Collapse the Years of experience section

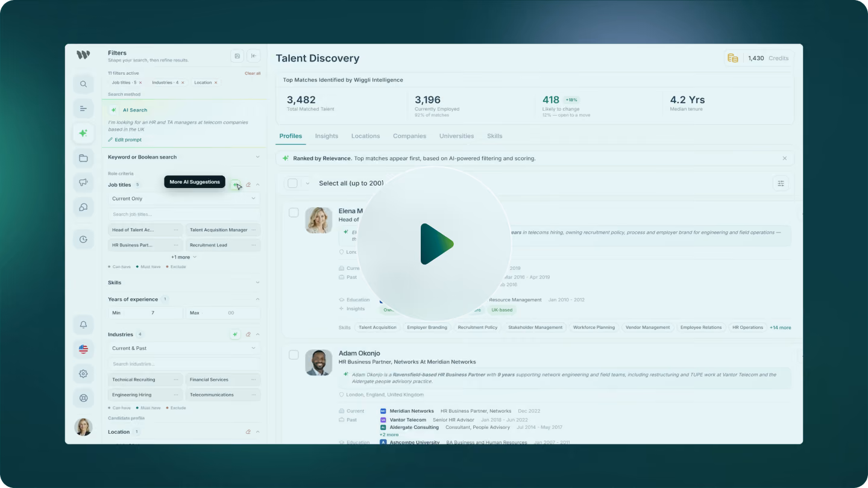tap(257, 299)
